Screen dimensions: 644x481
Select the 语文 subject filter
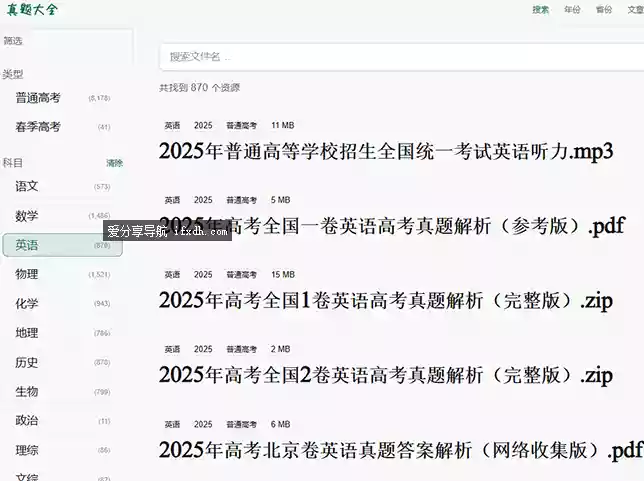62,186
